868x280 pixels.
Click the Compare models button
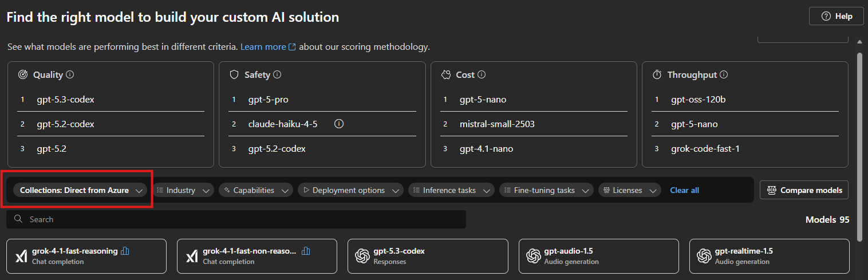(804, 190)
